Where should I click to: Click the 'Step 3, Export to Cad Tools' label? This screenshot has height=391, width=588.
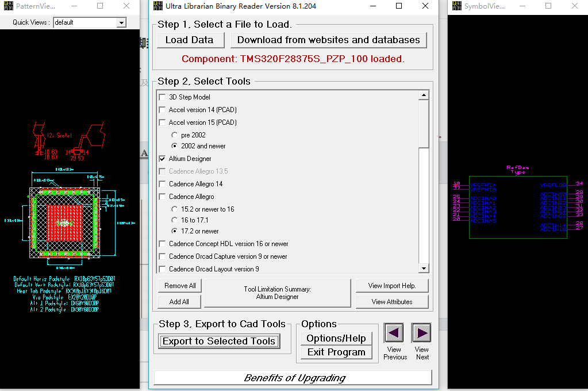tap(222, 324)
